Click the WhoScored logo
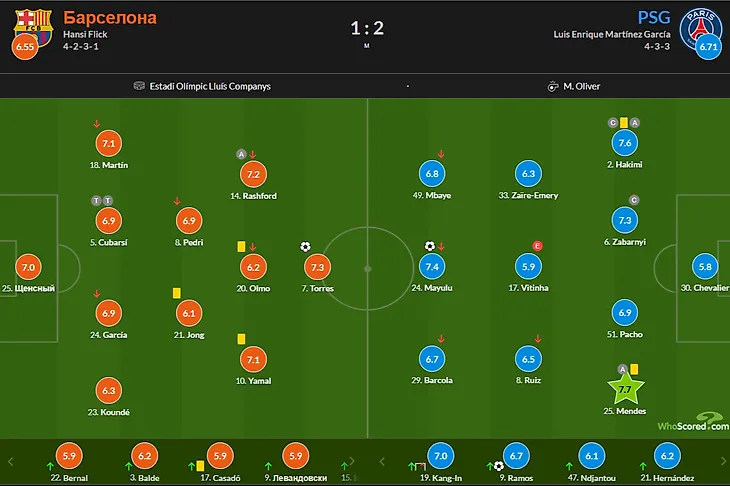This screenshot has width=730, height=486. [x=692, y=424]
